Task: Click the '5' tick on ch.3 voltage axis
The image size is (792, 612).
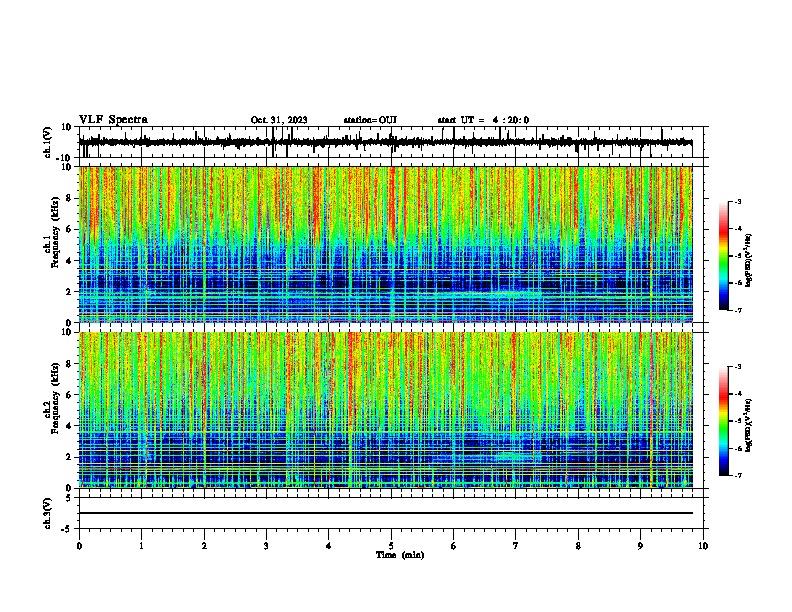Action: point(69,498)
